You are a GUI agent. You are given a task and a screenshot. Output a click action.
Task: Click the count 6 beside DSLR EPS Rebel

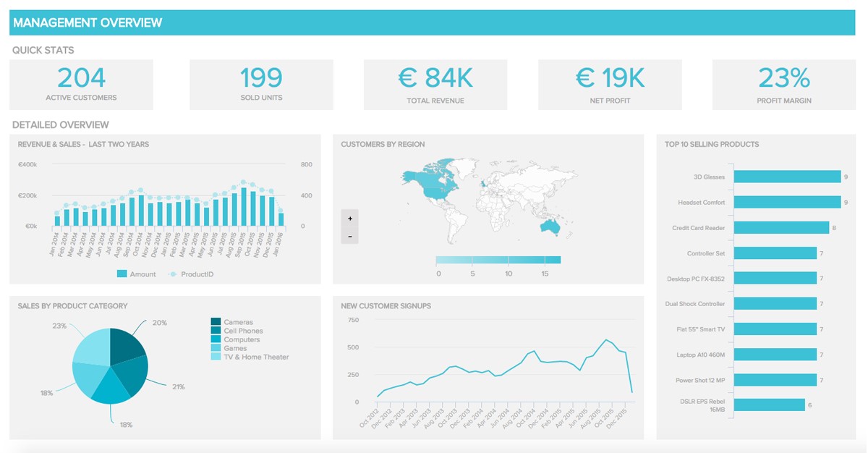point(810,405)
